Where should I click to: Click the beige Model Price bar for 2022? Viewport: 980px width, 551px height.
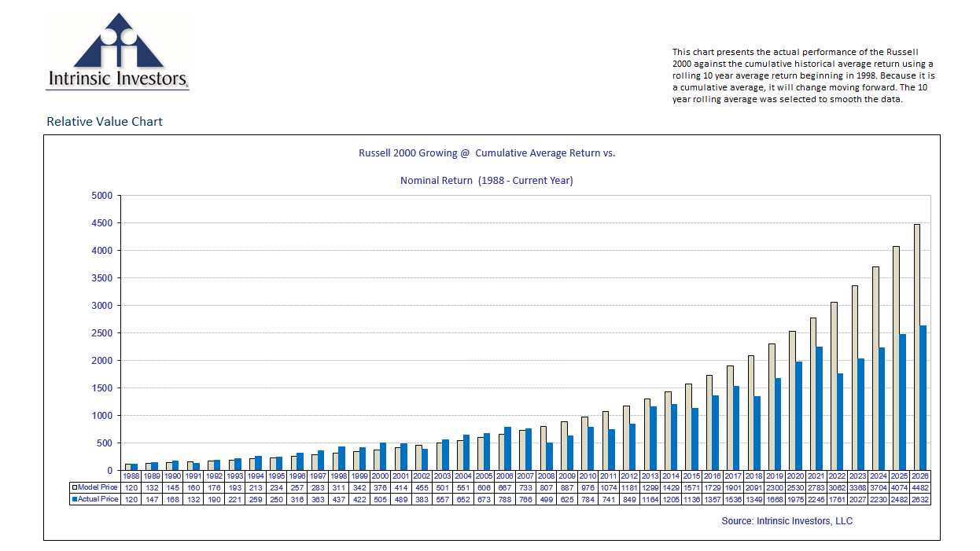(834, 386)
